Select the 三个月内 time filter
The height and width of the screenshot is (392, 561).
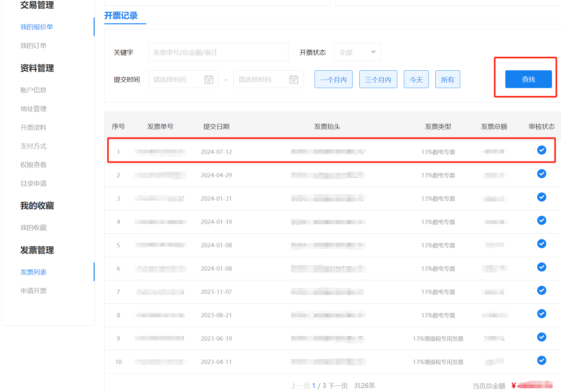378,80
